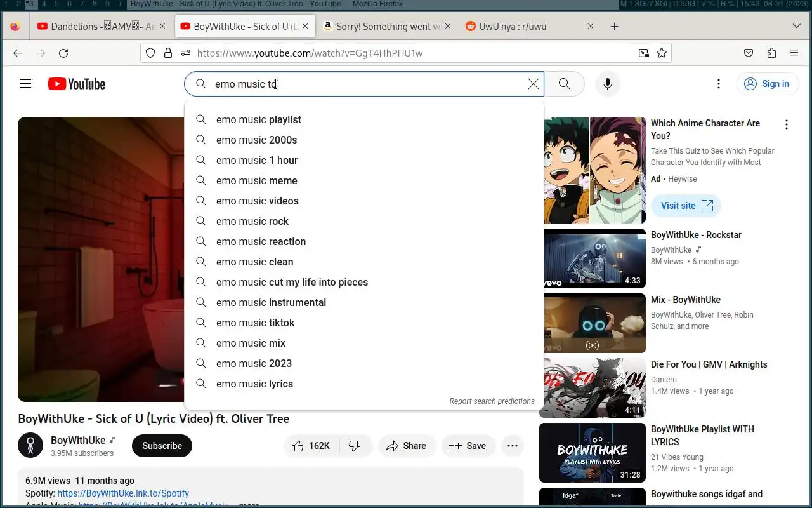Choose suggestion emo music videos
The height and width of the screenshot is (508, 812).
click(364, 201)
